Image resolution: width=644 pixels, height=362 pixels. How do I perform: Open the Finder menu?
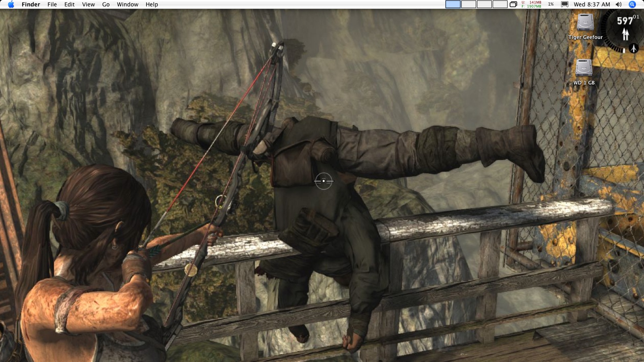click(31, 4)
